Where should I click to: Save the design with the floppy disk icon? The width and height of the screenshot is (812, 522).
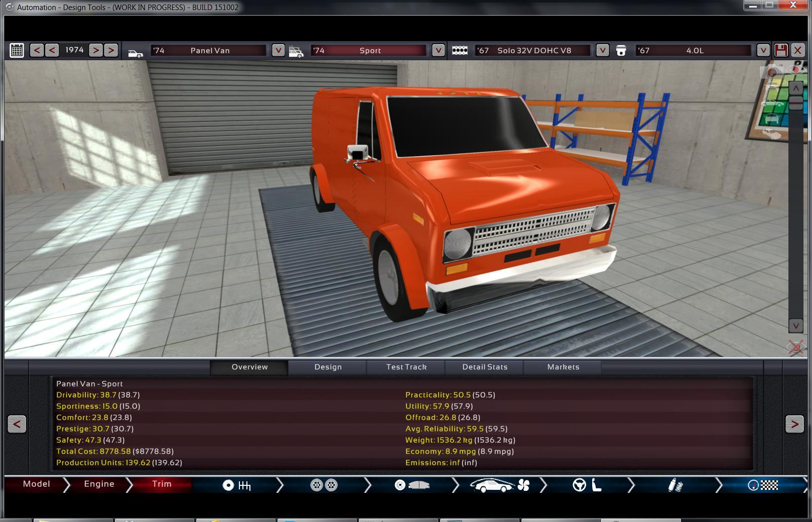tap(781, 50)
